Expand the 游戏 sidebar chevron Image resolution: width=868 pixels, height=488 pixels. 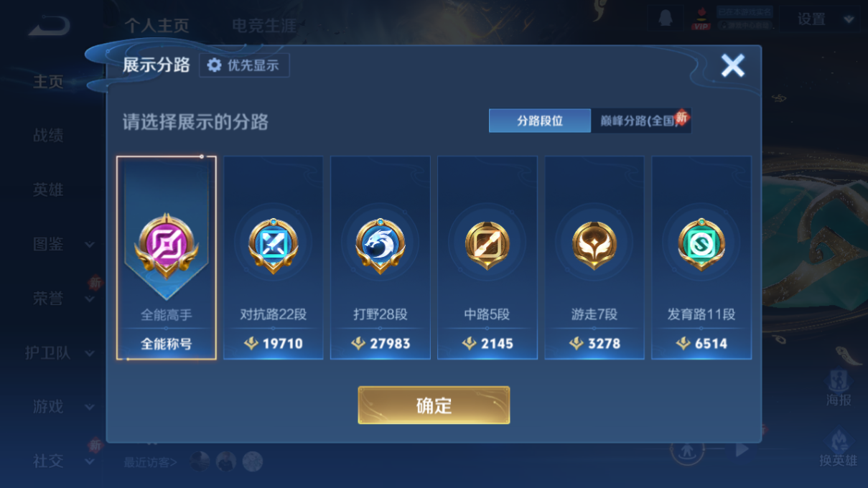[x=90, y=407]
